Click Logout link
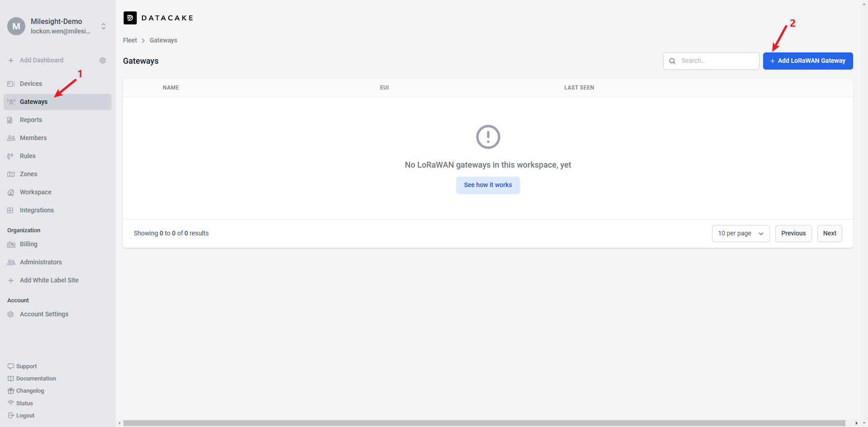Screen dimensions: 868x427 click(25, 416)
